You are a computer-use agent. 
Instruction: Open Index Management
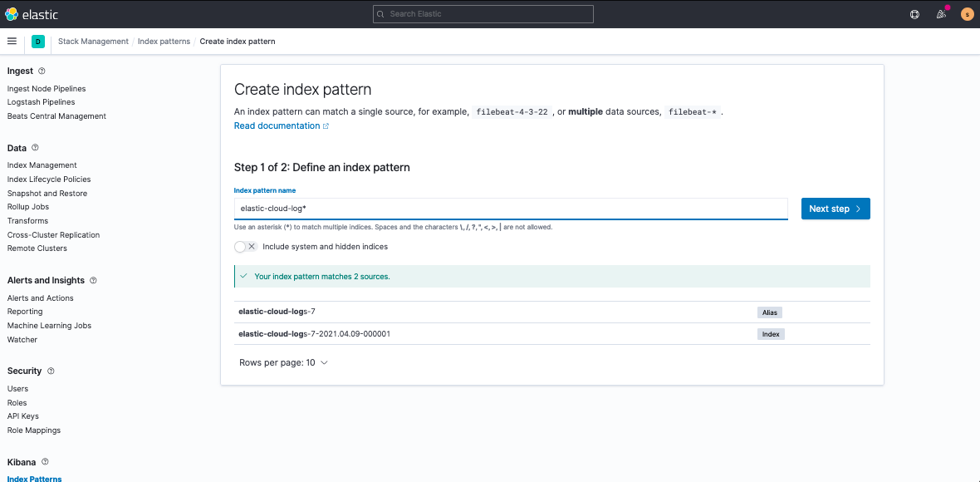click(42, 165)
